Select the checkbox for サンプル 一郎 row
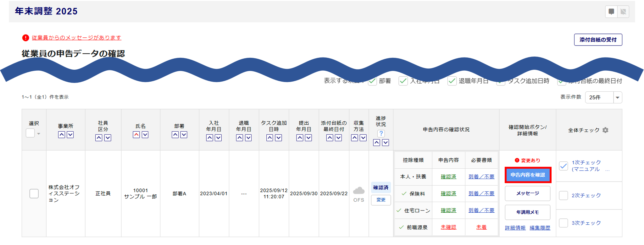The image size is (644, 245). click(x=34, y=193)
